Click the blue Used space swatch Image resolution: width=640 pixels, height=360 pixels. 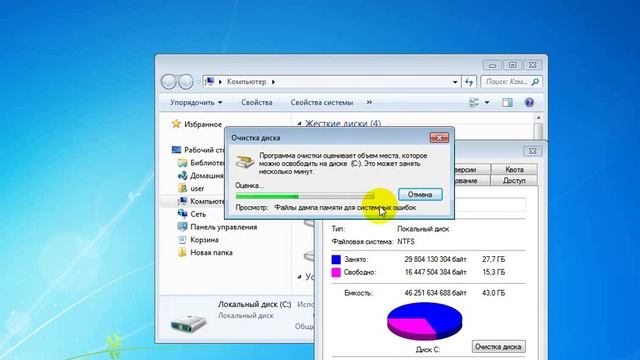pyautogui.click(x=336, y=259)
